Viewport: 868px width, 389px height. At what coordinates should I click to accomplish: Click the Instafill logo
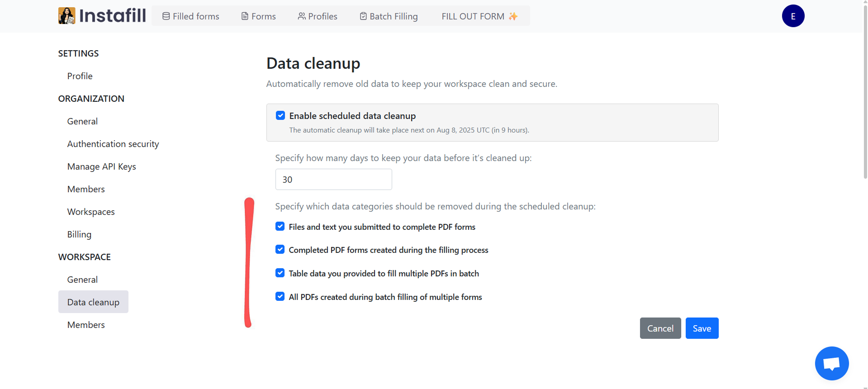pos(102,15)
